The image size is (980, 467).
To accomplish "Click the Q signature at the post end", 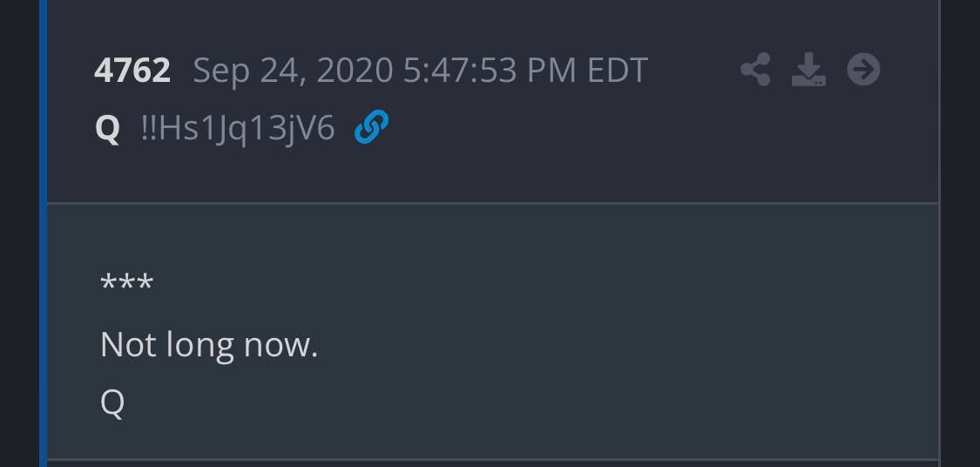I will pos(112,403).
